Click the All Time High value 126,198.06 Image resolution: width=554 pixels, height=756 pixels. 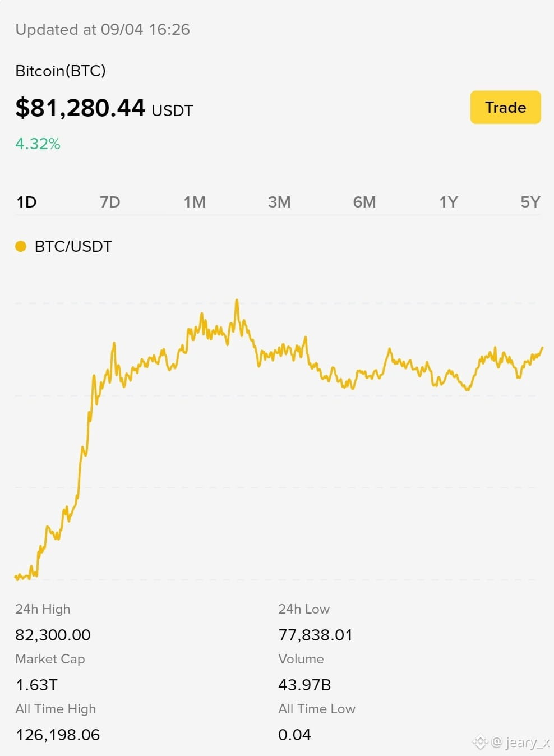pos(58,735)
